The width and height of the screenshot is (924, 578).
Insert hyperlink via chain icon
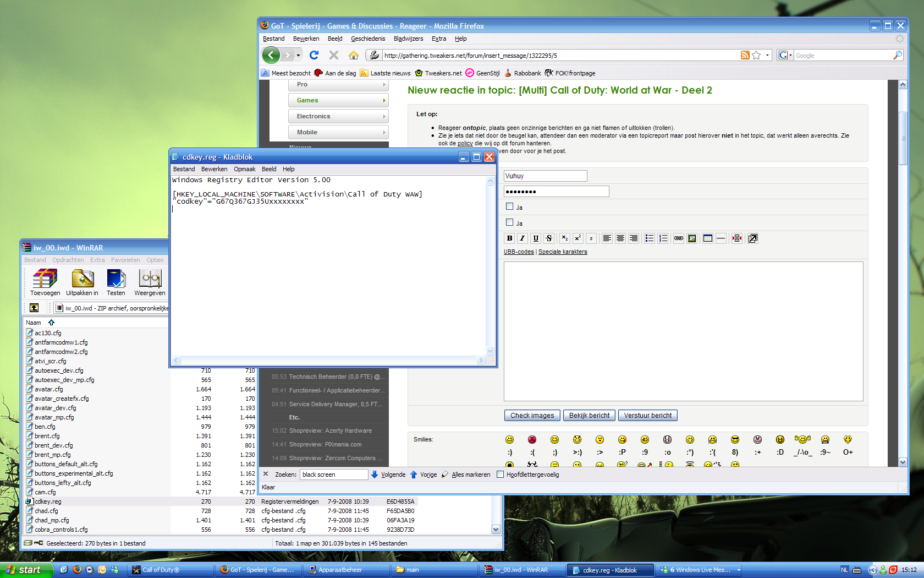pyautogui.click(x=678, y=238)
